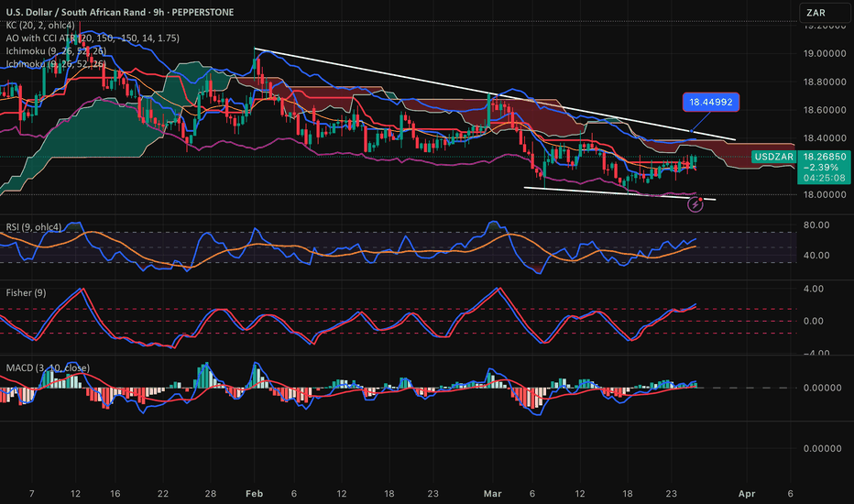The width and height of the screenshot is (854, 504).
Task: Click the MACD 0.00000 scale label
Action: click(x=823, y=388)
